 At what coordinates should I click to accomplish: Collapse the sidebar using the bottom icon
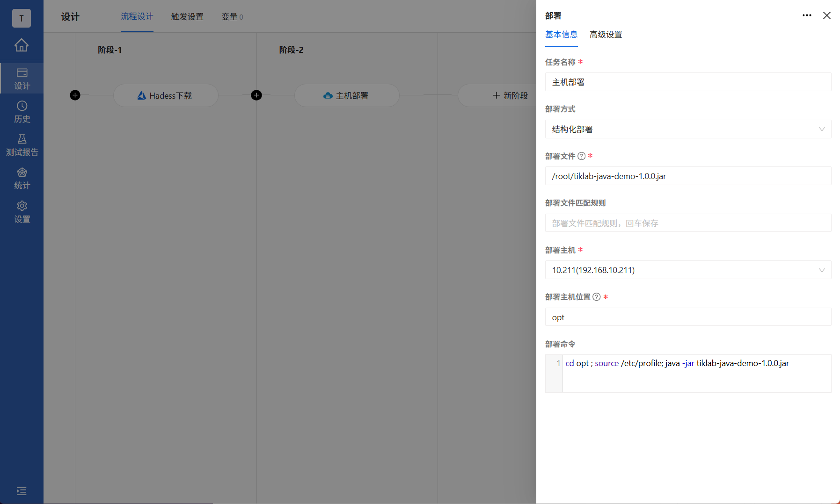pyautogui.click(x=22, y=491)
